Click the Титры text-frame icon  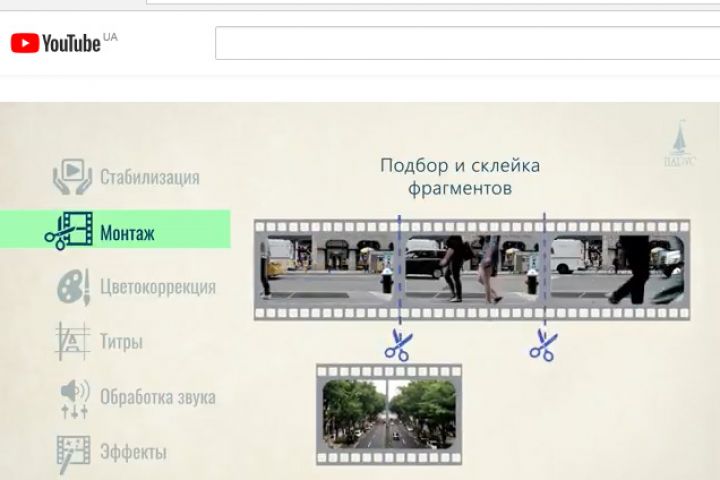click(72, 341)
